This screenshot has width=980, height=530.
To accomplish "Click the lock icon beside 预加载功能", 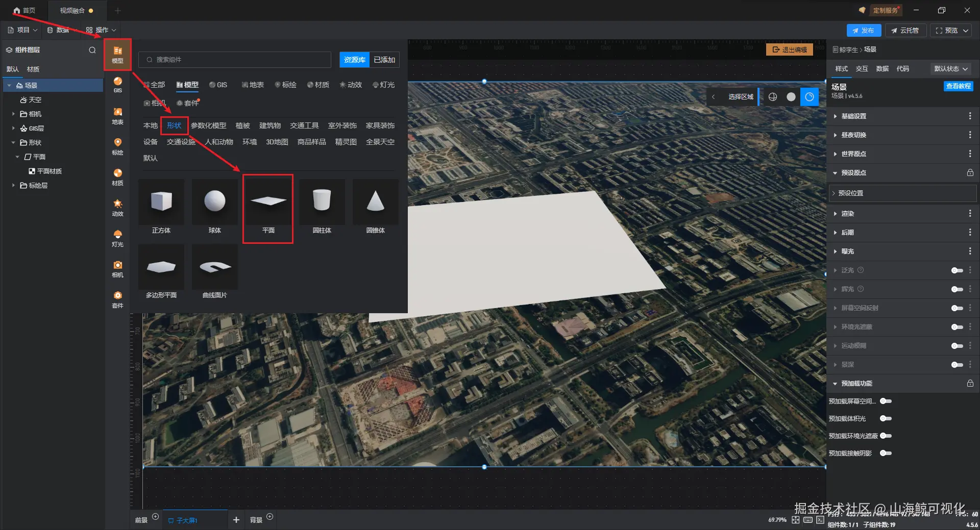I will 970,384.
